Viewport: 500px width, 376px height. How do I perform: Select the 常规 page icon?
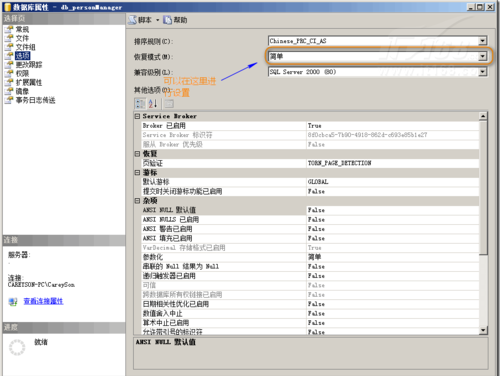[x=9, y=29]
